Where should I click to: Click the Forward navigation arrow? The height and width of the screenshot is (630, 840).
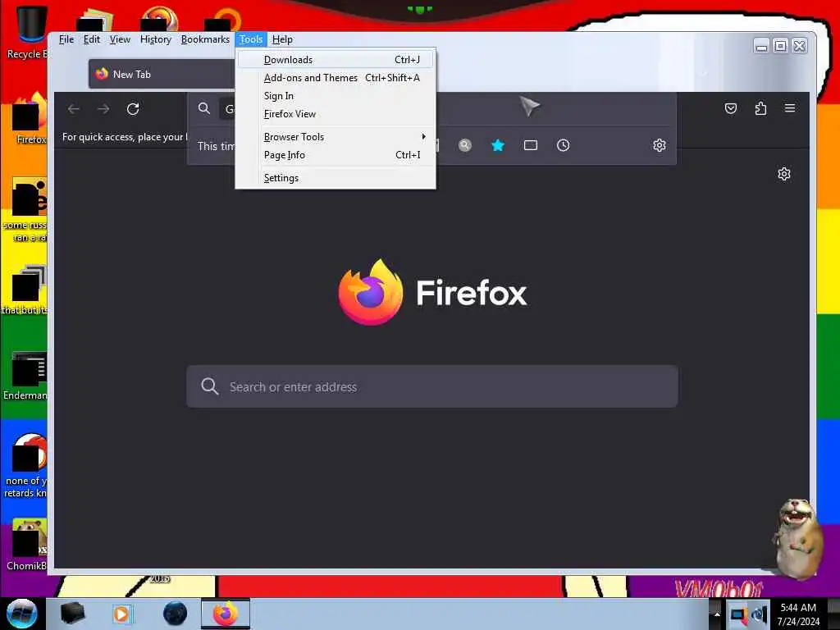click(x=103, y=109)
